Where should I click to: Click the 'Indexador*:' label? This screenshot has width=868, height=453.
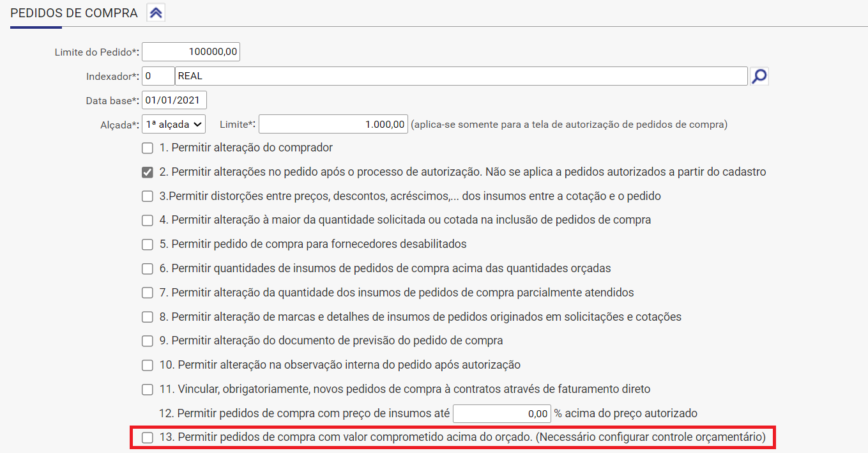113,76
